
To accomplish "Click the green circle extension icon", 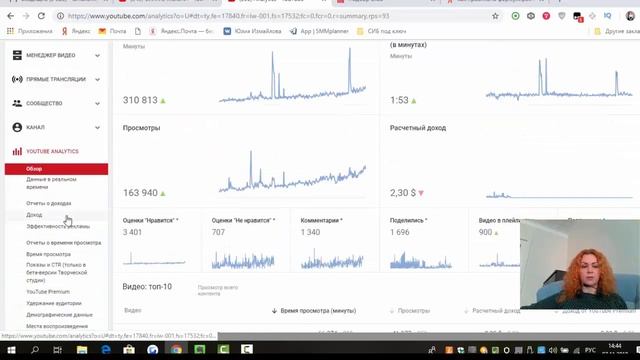I will (x=516, y=16).
